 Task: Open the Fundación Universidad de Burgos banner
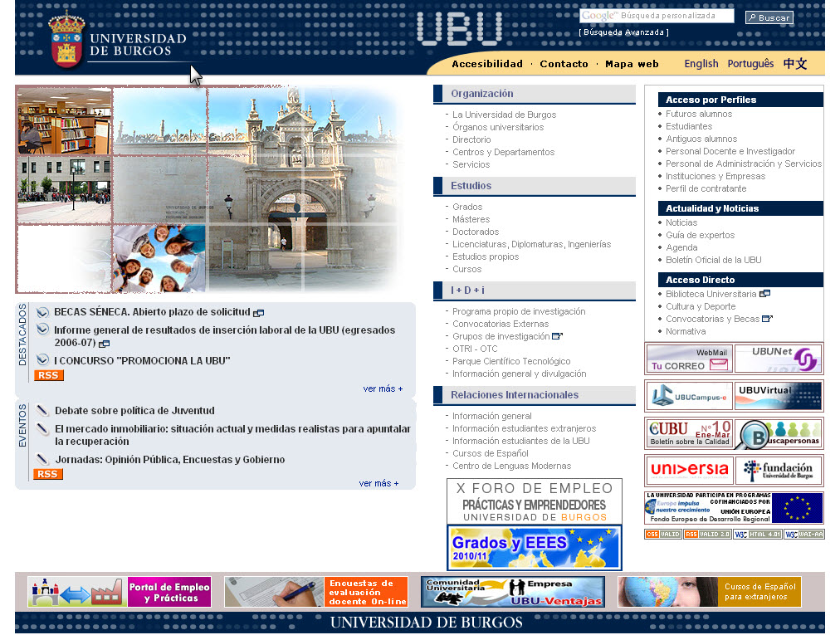pos(779,471)
